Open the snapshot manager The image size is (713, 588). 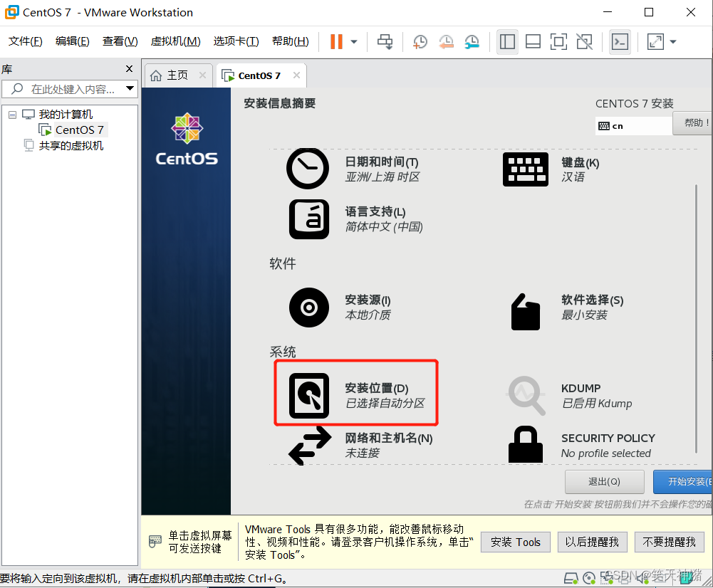pyautogui.click(x=472, y=42)
